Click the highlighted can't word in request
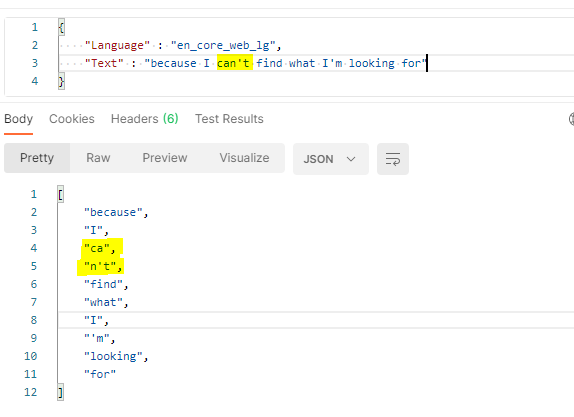The image size is (574, 417). [235, 63]
